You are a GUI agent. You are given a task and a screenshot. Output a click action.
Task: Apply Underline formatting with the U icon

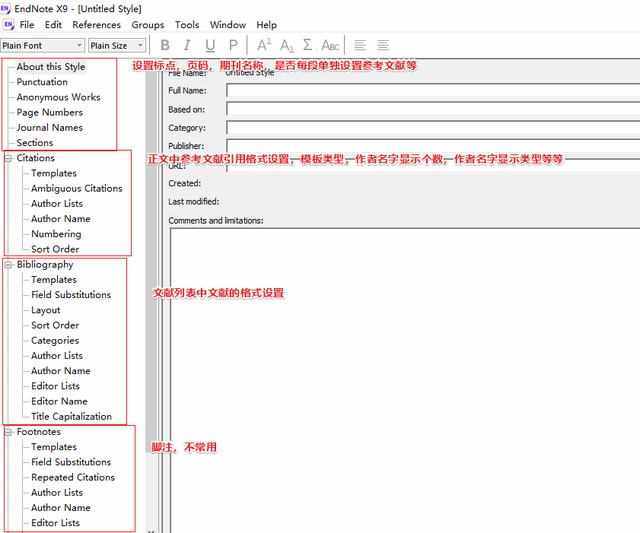click(x=210, y=45)
